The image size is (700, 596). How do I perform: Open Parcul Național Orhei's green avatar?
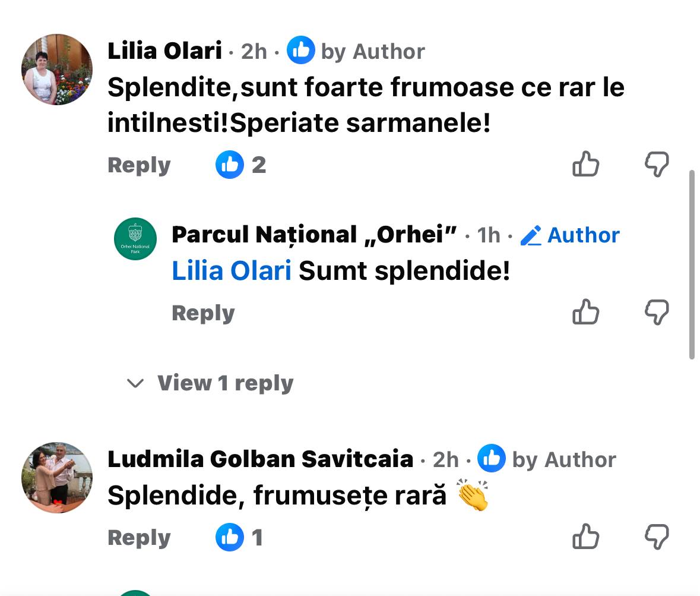[x=135, y=239]
